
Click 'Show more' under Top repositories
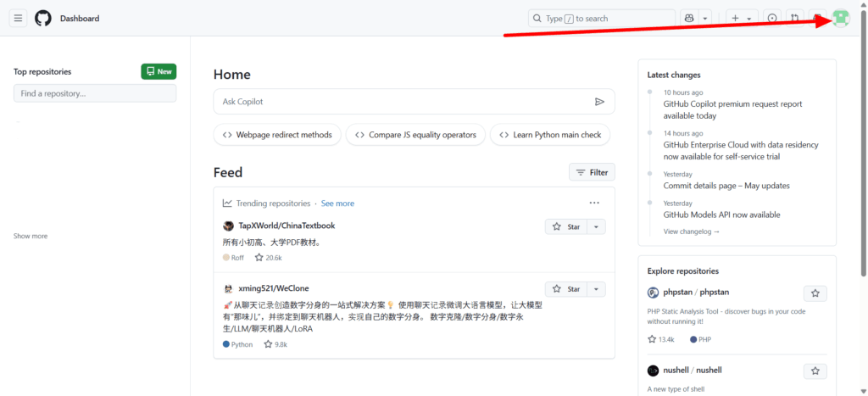pyautogui.click(x=31, y=236)
